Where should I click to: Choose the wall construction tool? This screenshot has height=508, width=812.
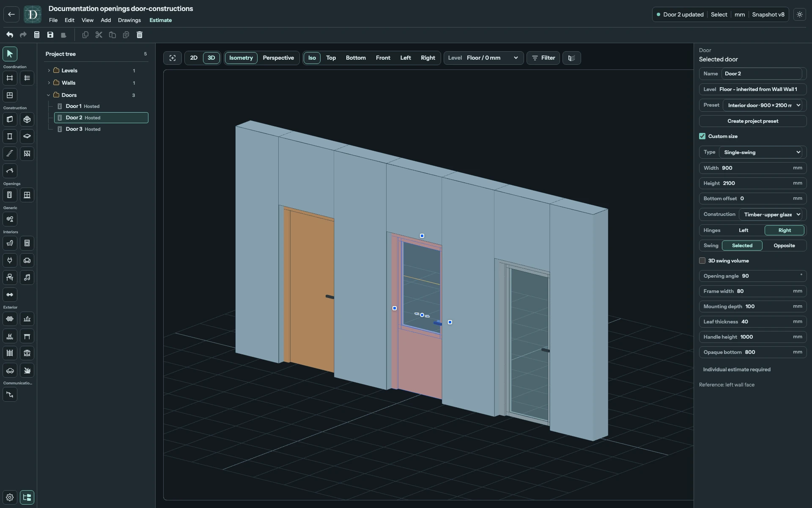coord(10,119)
